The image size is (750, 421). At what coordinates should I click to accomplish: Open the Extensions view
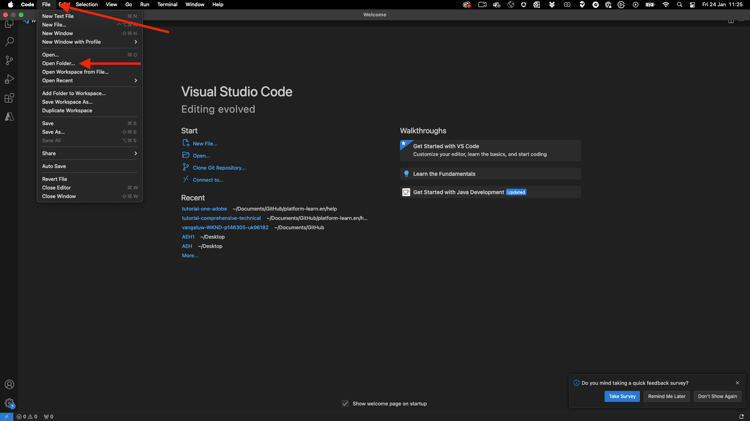click(9, 98)
